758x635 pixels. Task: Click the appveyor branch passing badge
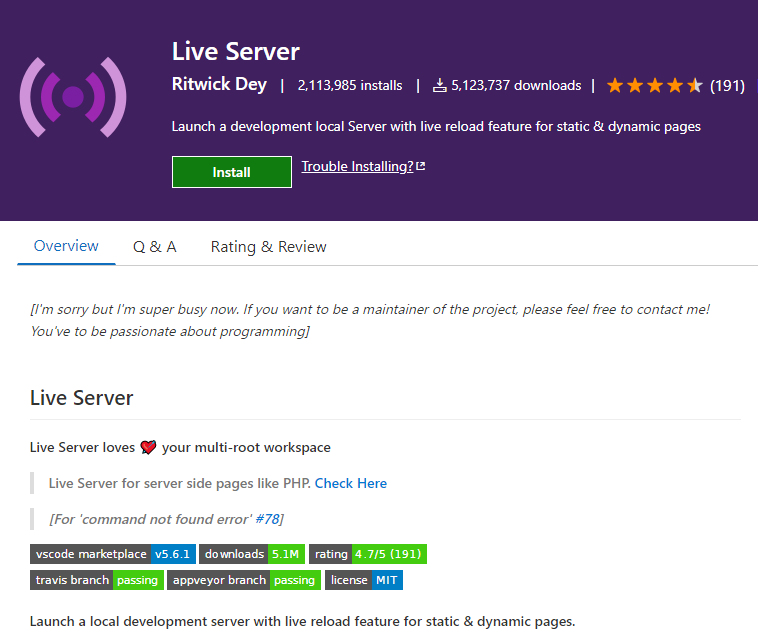coord(244,580)
